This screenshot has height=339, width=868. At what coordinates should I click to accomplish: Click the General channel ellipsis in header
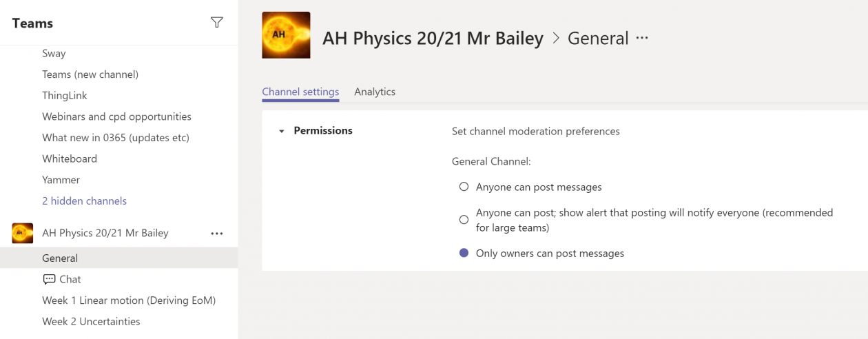642,39
